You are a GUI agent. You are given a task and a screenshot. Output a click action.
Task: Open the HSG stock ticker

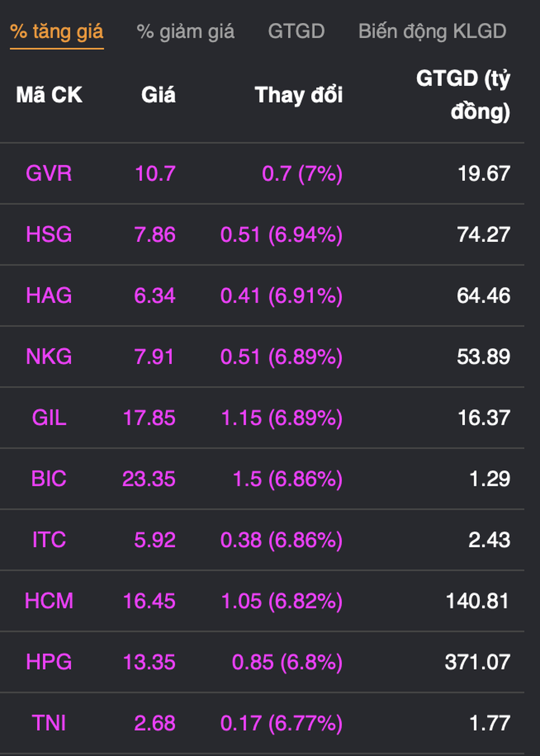(49, 234)
